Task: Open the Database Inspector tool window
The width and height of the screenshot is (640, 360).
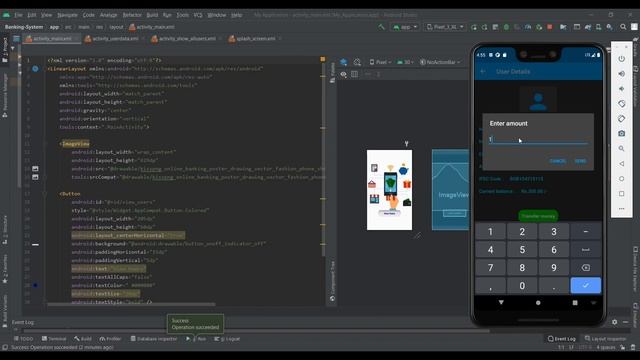Action: [x=154, y=339]
